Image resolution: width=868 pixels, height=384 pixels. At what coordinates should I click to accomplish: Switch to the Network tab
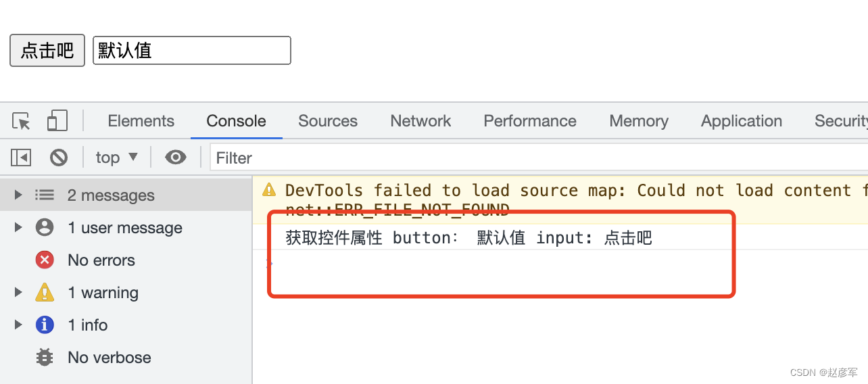click(x=420, y=122)
